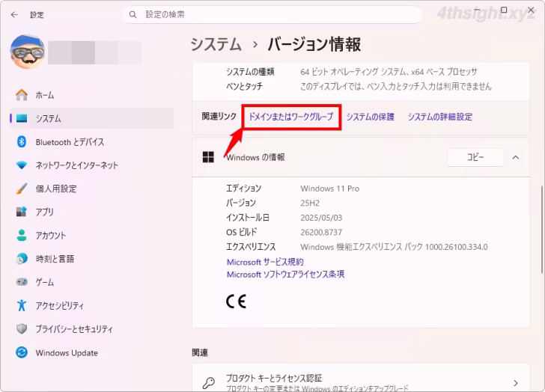Click the ホーム house icon
The image size is (545, 392).
22,95
